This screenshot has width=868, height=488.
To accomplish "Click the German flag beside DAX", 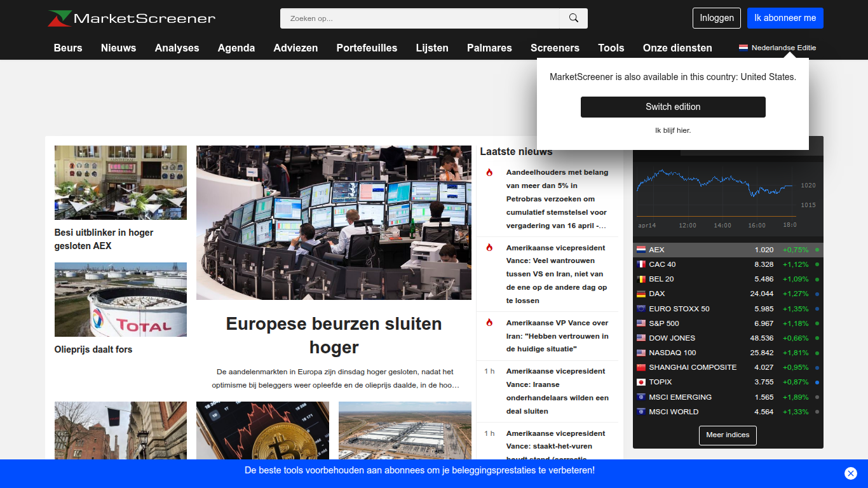I will (x=641, y=294).
